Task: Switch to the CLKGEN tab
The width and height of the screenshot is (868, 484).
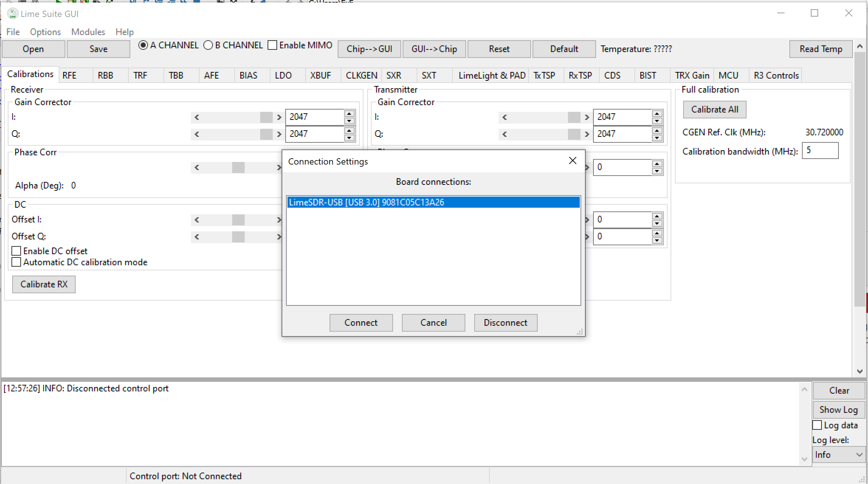Action: pyautogui.click(x=361, y=76)
